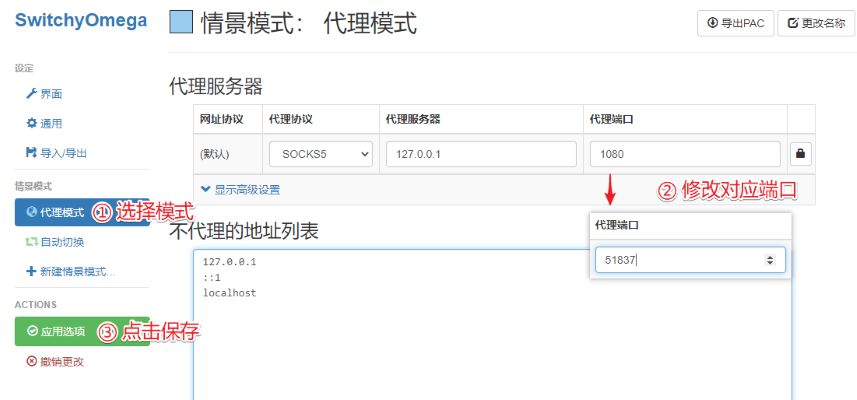Click the 127.0.0.1 proxy server field

coord(481,154)
